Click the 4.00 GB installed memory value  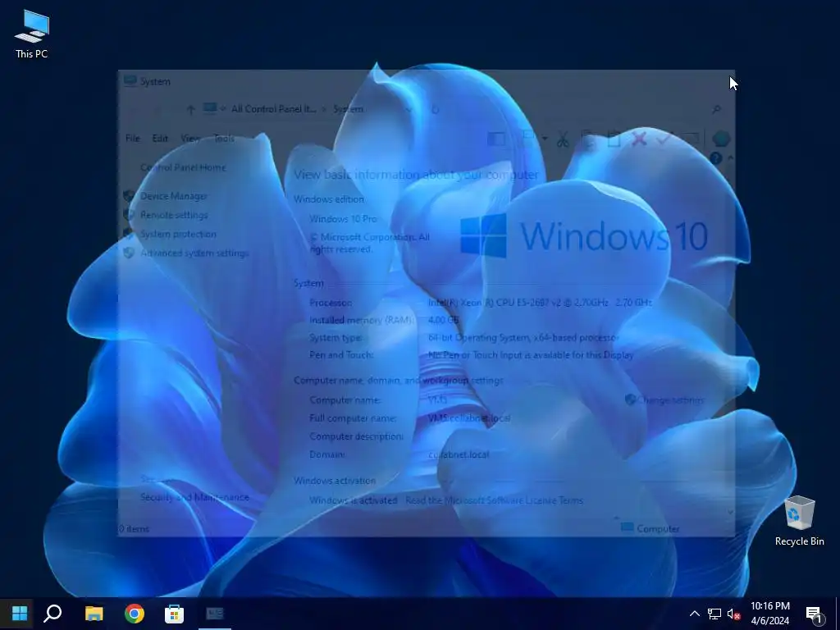click(x=444, y=320)
